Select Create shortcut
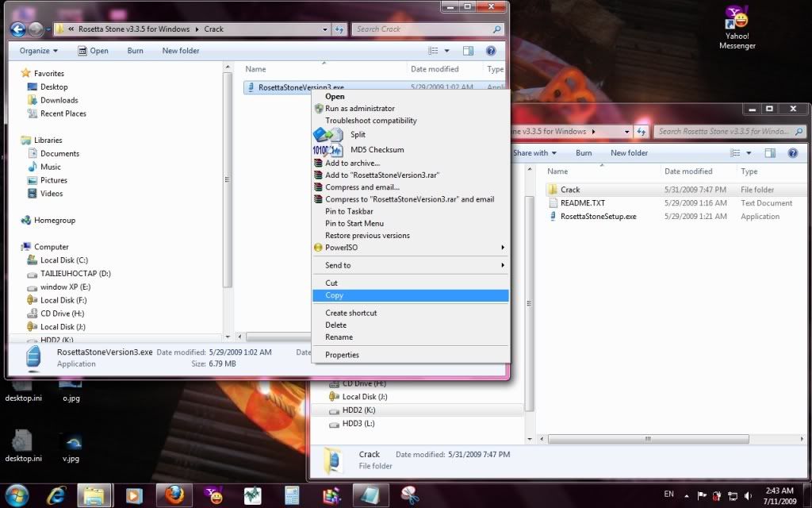The width and height of the screenshot is (812, 508). (x=412, y=313)
